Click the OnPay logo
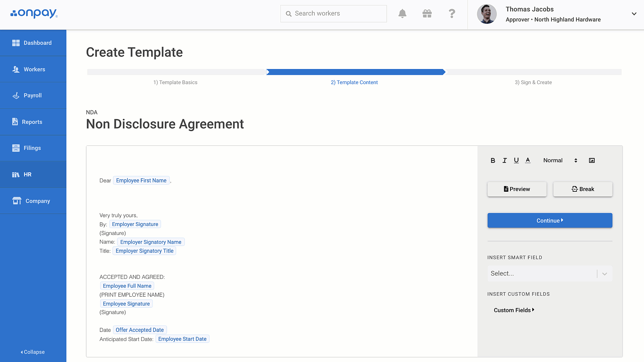644x362 pixels. pos(34,13)
